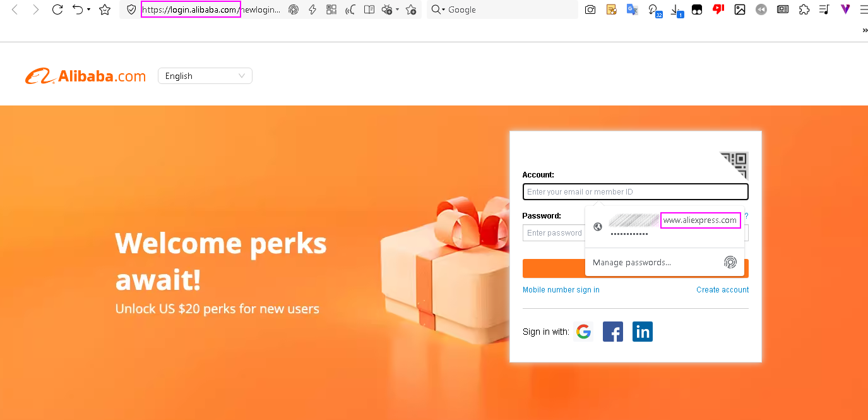This screenshot has height=420, width=868.
Task: Open the browser hamburger menu
Action: coord(863,9)
